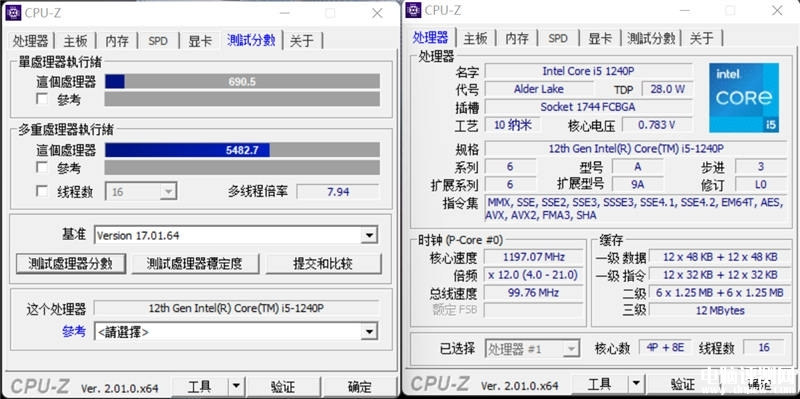Open the 參考 <請選擇> processor dropdown
800x399 pixels.
[236, 332]
